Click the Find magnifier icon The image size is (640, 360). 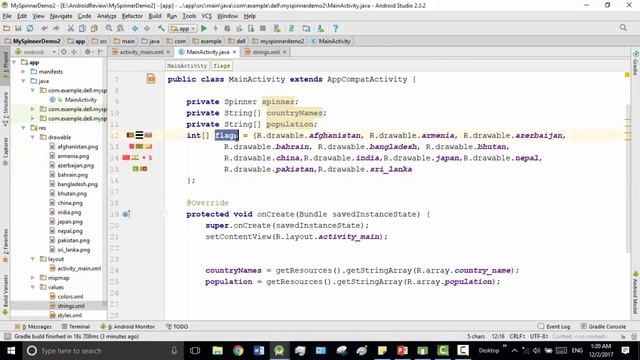pos(109,29)
